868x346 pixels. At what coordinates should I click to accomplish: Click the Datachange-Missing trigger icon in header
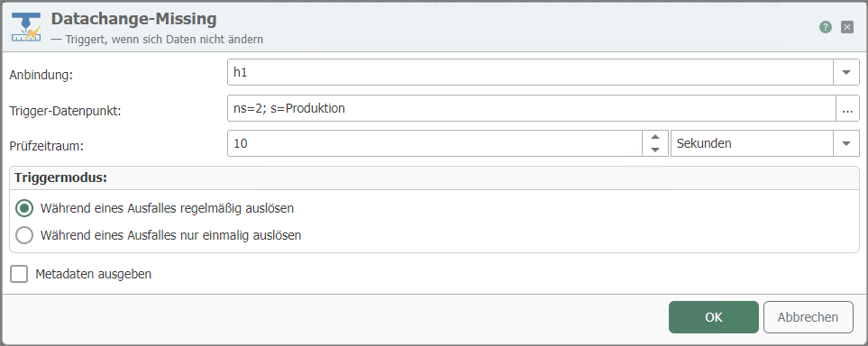tap(25, 28)
